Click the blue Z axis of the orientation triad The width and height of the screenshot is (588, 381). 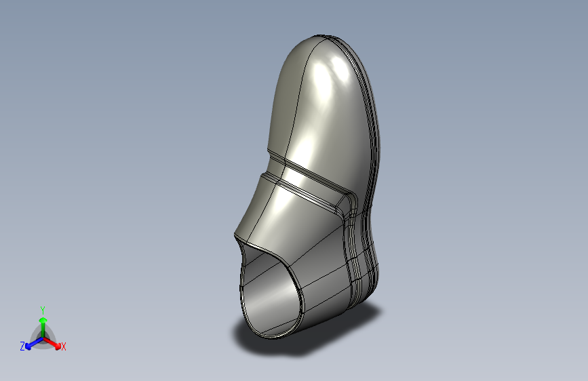(x=35, y=343)
